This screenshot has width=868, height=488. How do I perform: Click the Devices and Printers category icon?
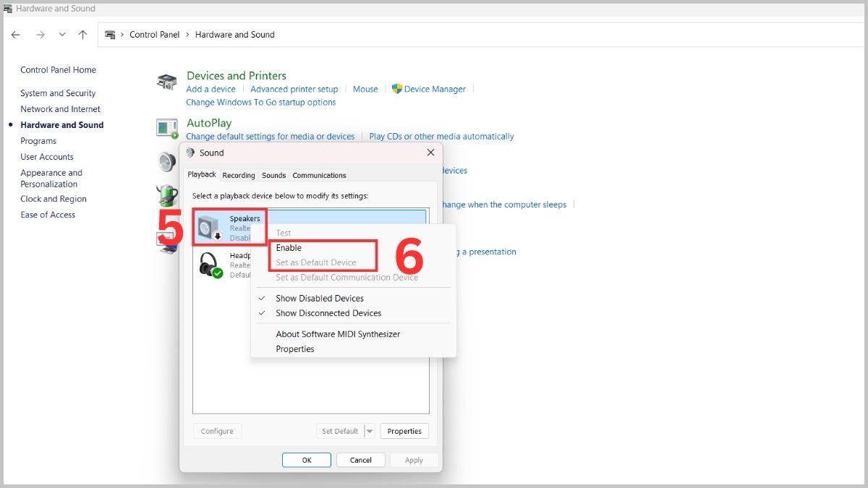click(167, 82)
